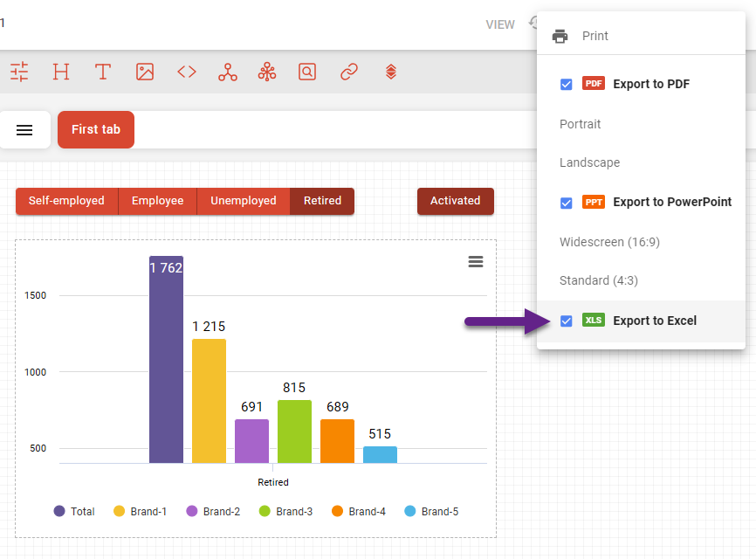
Task: Click the stacked layers icon
Action: pyautogui.click(x=391, y=72)
